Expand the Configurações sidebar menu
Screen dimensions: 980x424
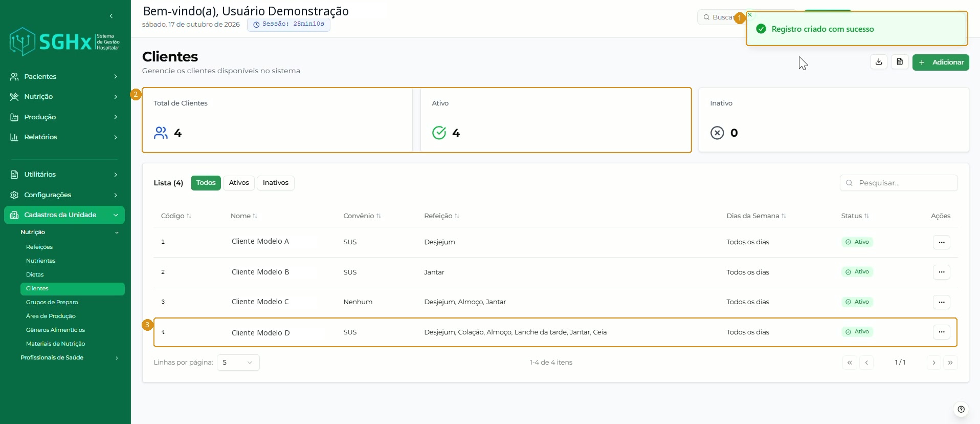[x=64, y=195]
